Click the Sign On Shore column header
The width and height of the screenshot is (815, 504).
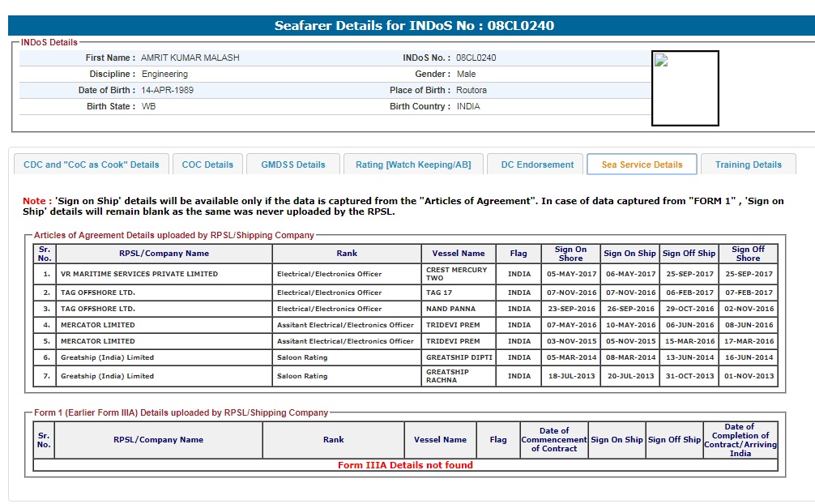570,254
